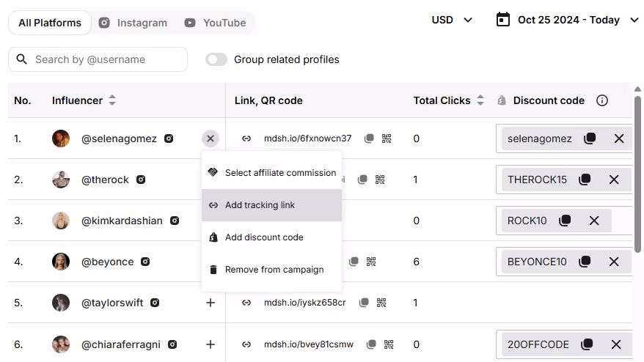Toggle Group related profiles switch
Screen dimensions: 644x362
(x=216, y=59)
